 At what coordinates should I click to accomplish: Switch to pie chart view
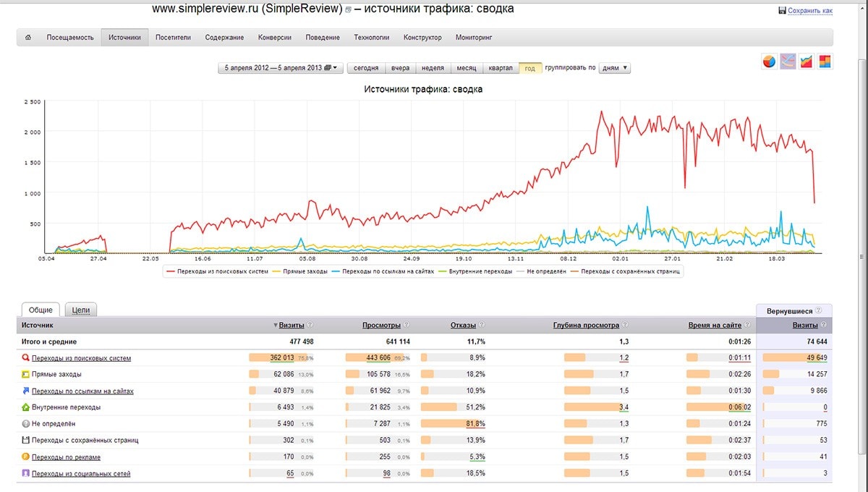point(769,62)
